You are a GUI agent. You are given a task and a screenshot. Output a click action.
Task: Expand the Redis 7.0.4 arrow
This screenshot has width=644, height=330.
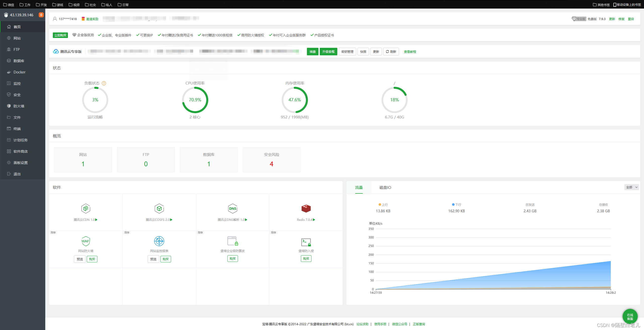314,220
